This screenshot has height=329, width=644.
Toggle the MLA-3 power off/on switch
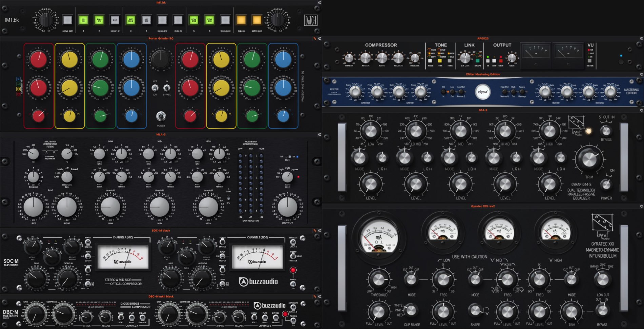tap(288, 157)
